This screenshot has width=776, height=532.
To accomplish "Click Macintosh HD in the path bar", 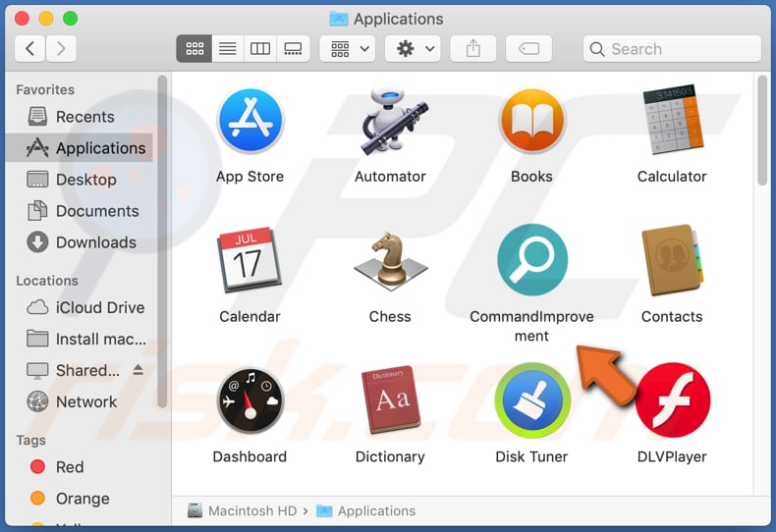I will [243, 510].
